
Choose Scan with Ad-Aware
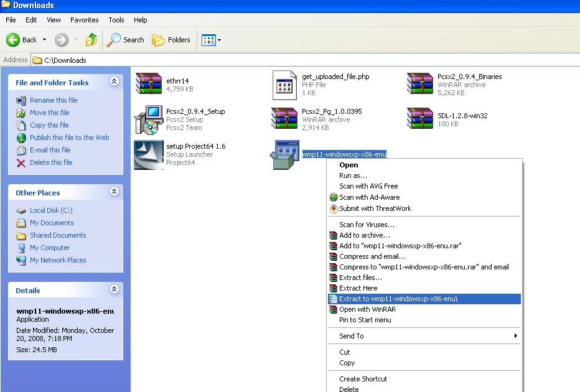424,197
